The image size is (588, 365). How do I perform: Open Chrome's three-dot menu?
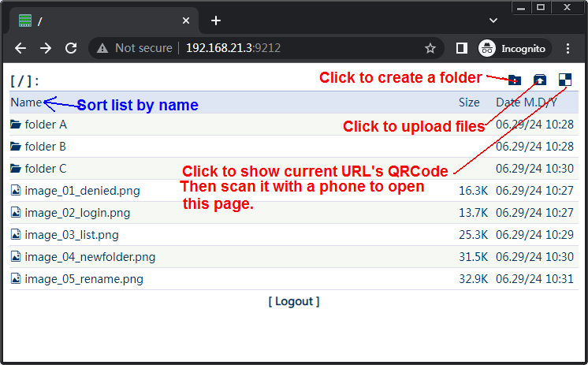click(x=568, y=48)
